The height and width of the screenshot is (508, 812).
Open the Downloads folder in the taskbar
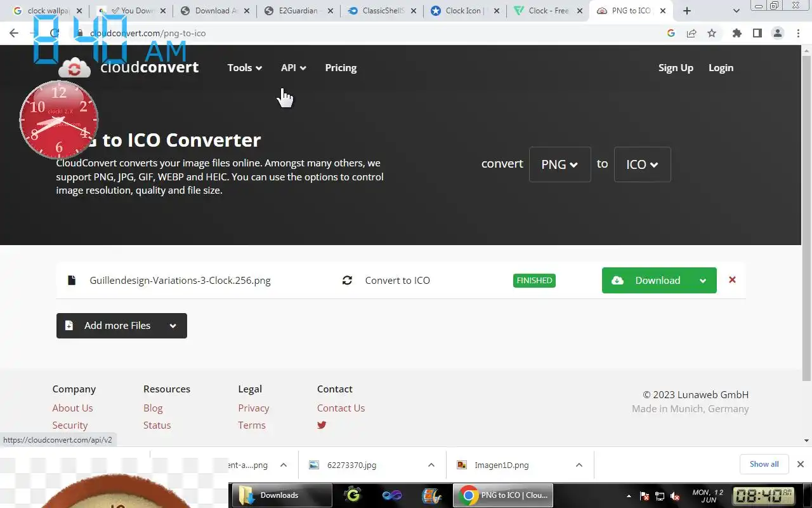coord(282,495)
